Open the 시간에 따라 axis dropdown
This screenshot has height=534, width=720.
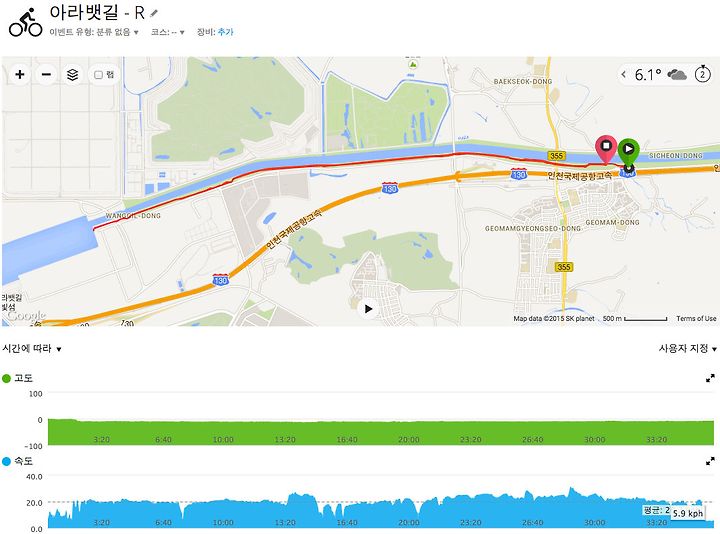[x=32, y=349]
